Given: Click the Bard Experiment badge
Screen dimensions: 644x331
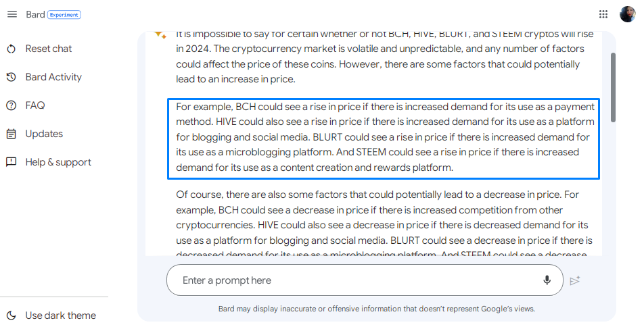Looking at the screenshot, I should click(64, 15).
